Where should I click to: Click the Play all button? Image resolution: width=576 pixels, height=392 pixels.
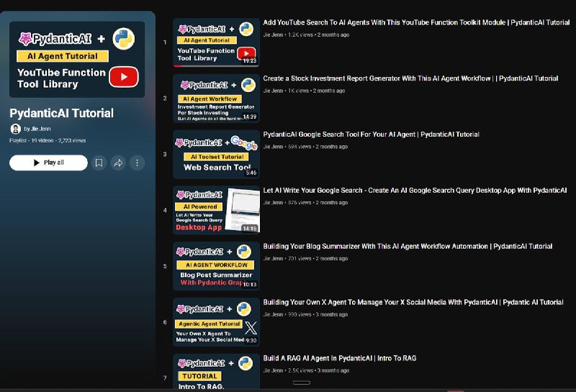click(x=48, y=163)
